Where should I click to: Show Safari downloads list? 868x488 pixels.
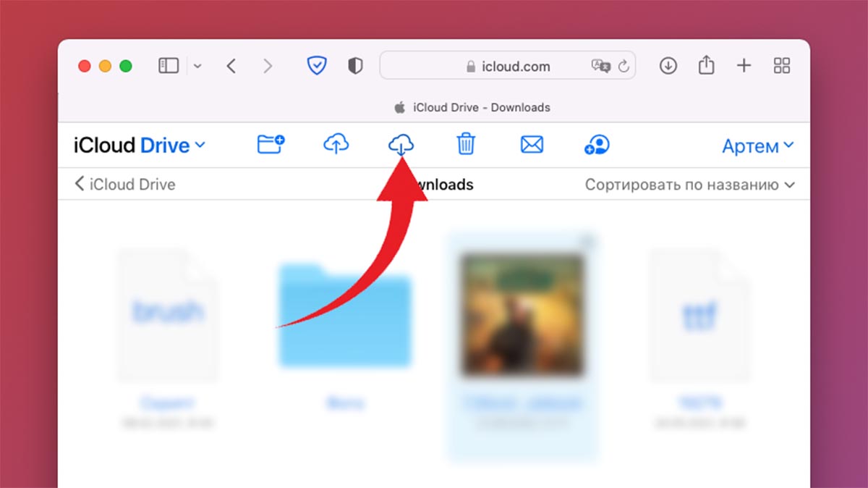click(668, 66)
